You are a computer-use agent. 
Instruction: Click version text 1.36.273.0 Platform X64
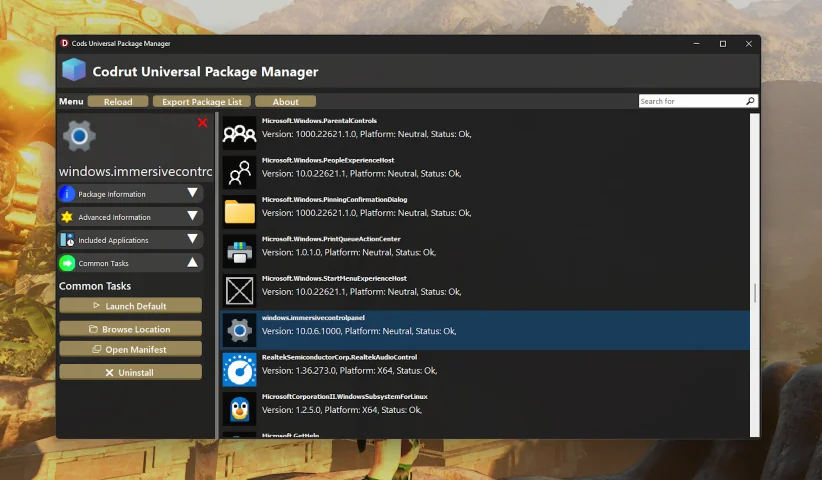coord(349,370)
